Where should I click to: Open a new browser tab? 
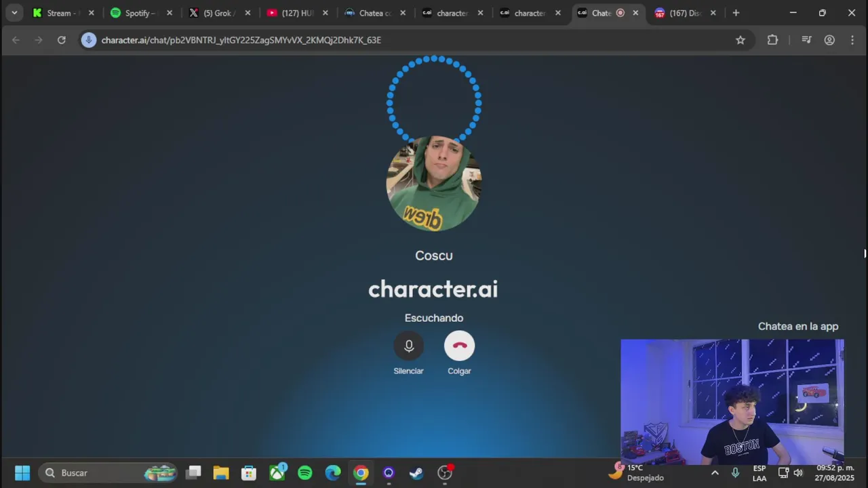(736, 13)
